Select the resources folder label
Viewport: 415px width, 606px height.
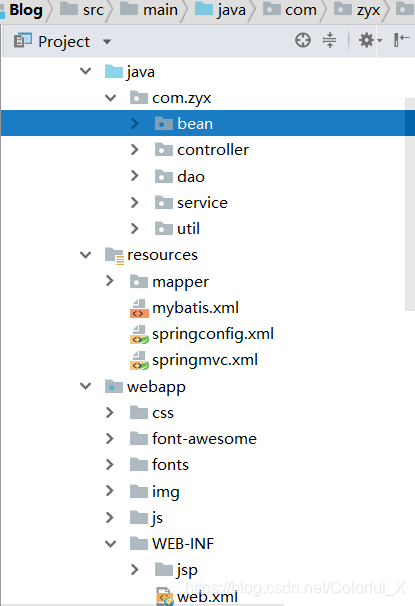point(162,255)
